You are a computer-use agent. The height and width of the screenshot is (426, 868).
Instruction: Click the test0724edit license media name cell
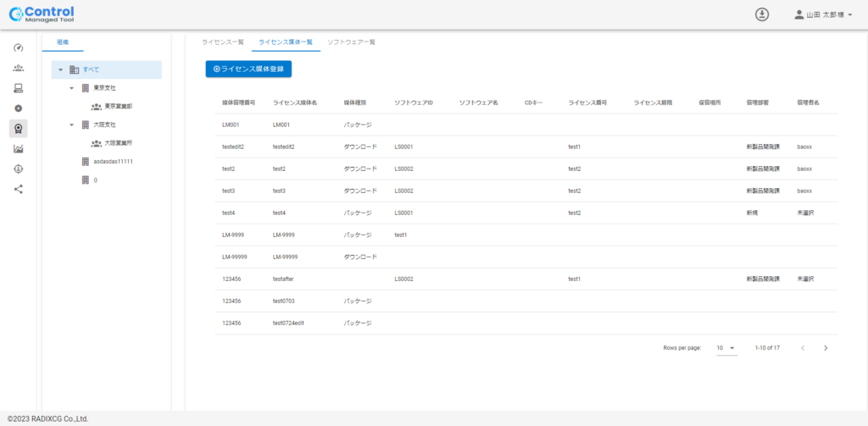pos(288,323)
